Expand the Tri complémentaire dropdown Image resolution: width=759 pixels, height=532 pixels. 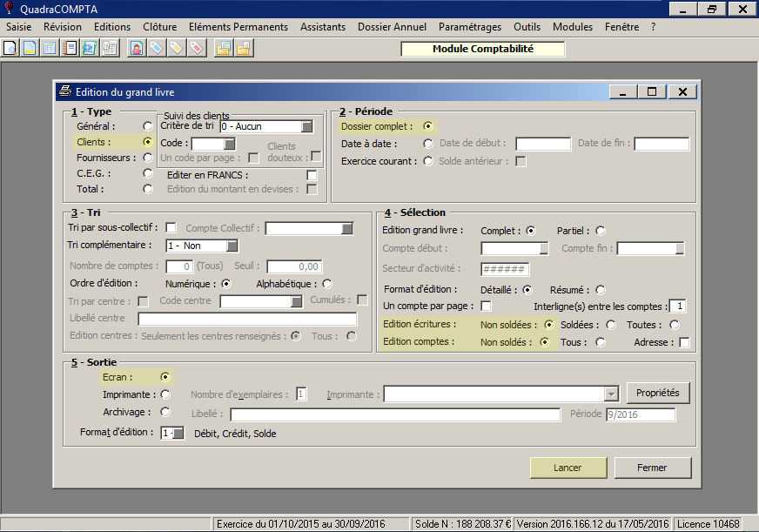coord(232,246)
